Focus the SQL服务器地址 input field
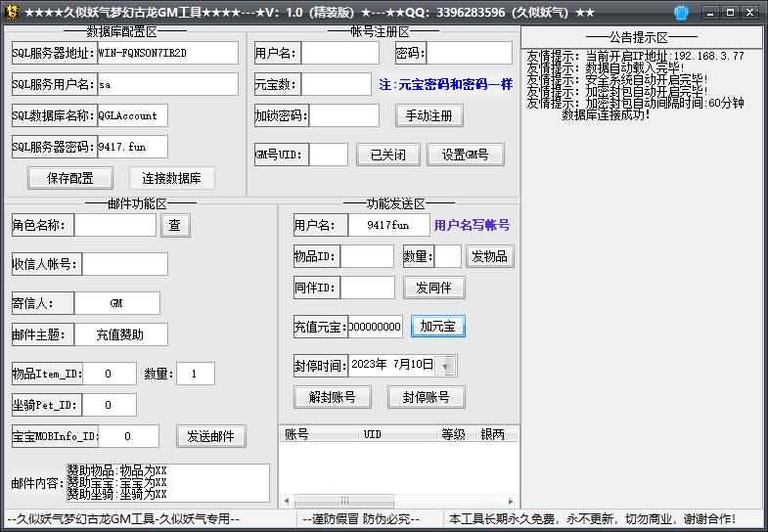Screen dimensions: 768x532 (167, 53)
